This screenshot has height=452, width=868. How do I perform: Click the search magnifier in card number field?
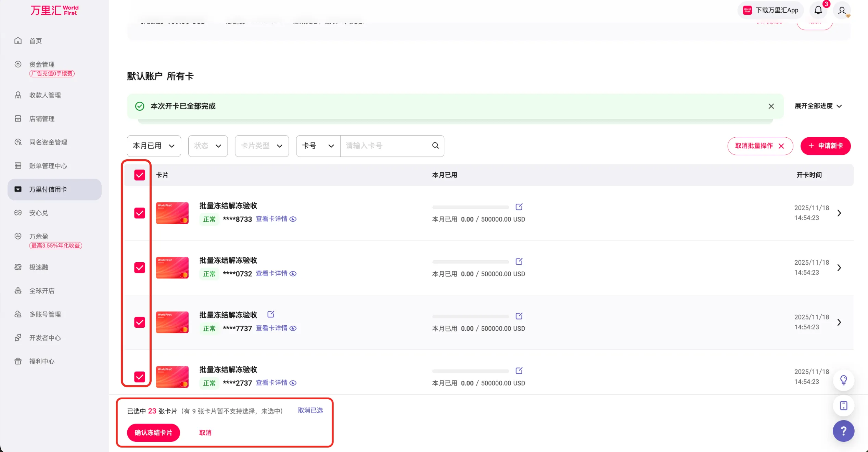click(435, 146)
